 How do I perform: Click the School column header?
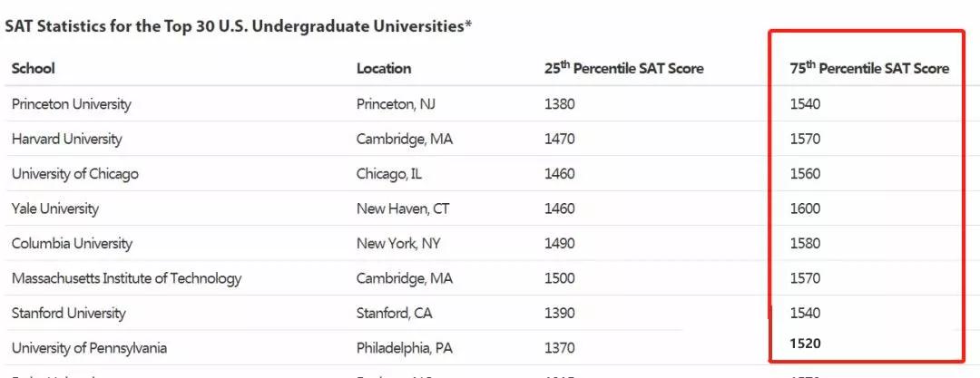pos(34,69)
